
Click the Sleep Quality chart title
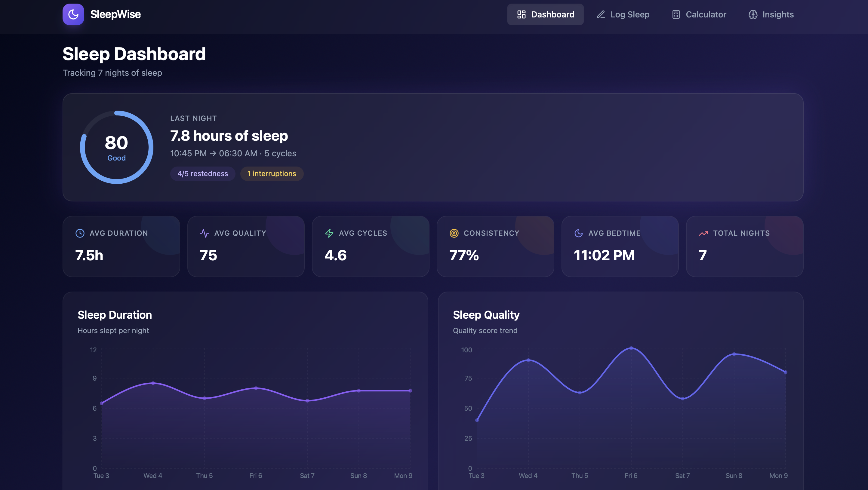(x=486, y=315)
